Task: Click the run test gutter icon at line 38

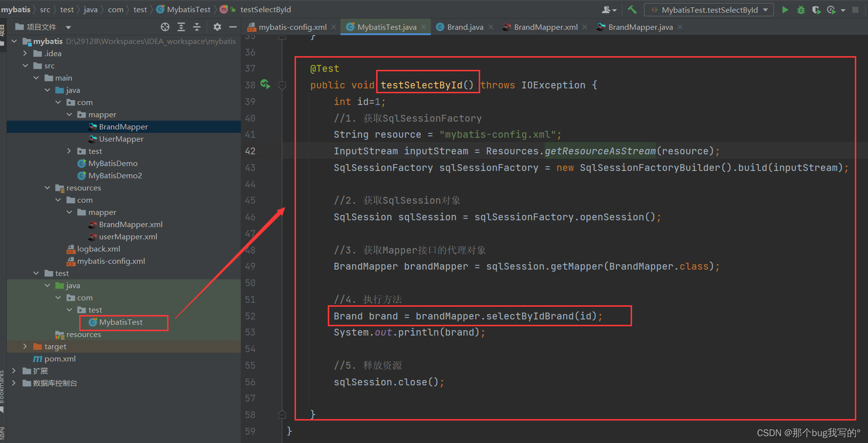Action: coord(265,84)
